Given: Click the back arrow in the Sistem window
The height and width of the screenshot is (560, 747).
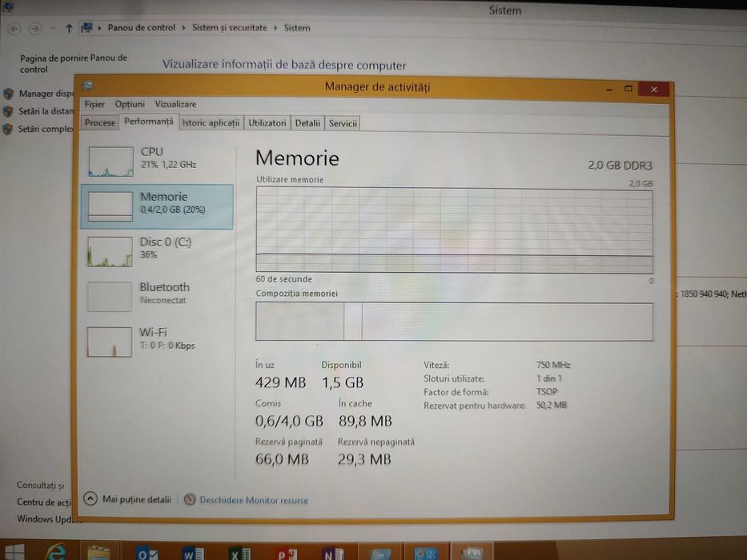Looking at the screenshot, I should coord(14,29).
